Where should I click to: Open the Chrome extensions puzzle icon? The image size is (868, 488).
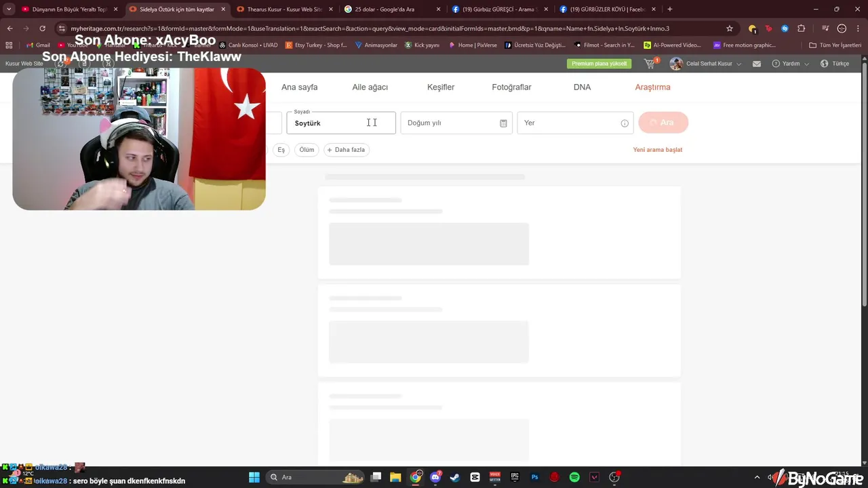802,28
